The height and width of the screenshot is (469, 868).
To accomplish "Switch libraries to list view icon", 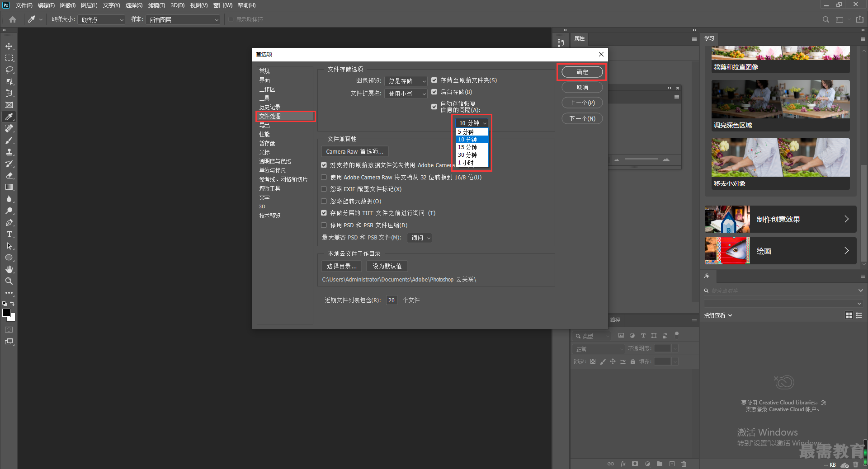I will click(x=859, y=315).
